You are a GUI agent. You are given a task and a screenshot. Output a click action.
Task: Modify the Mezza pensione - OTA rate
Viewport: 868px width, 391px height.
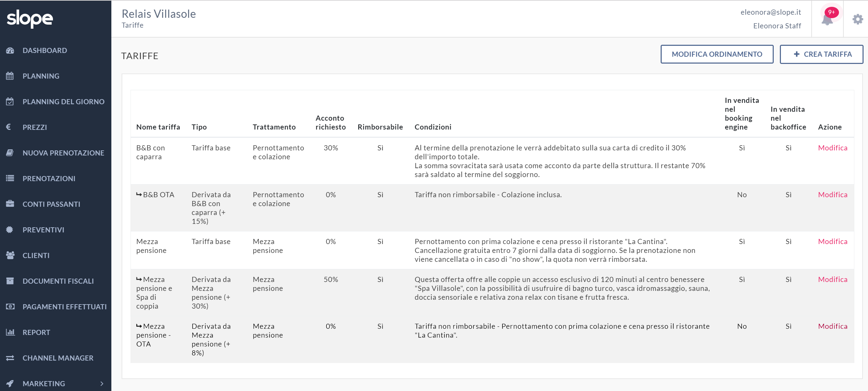click(832, 326)
